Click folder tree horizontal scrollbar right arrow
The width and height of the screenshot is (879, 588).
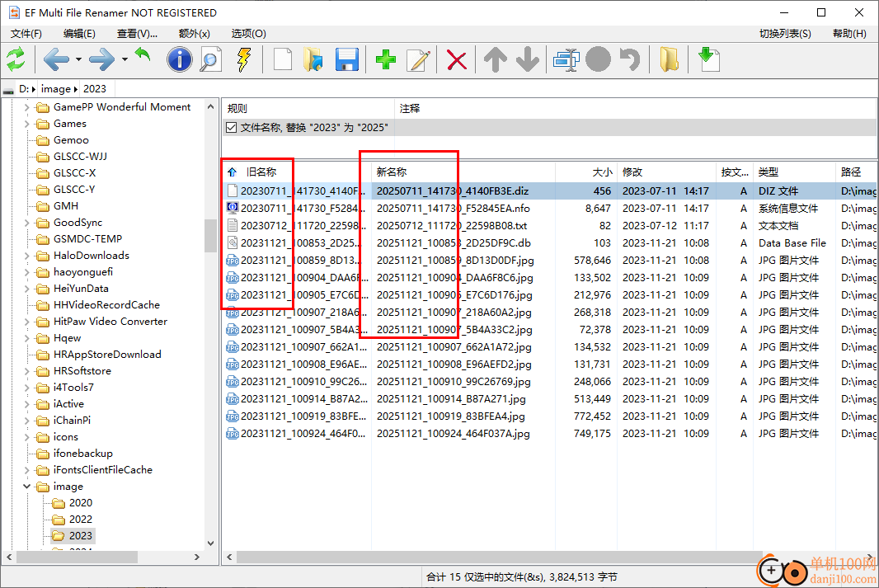tap(197, 557)
